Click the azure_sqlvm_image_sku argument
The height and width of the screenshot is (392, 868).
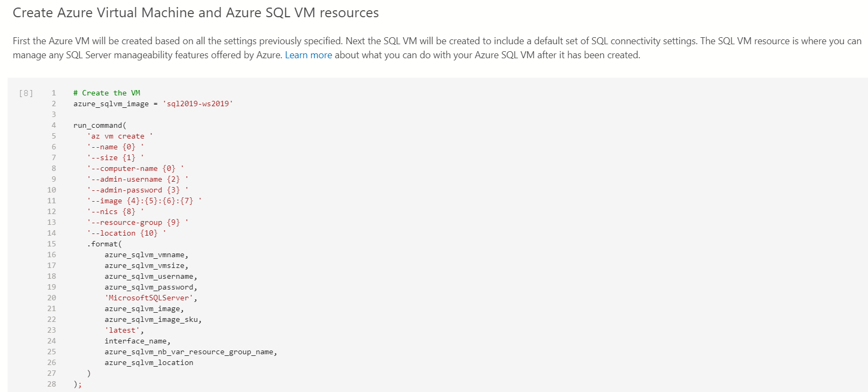[x=153, y=320]
